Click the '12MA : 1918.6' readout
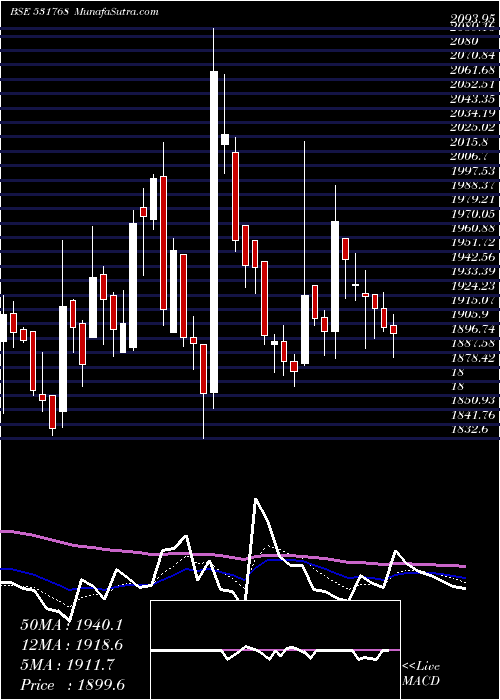Screen dimensions: 500x700 pos(71,645)
